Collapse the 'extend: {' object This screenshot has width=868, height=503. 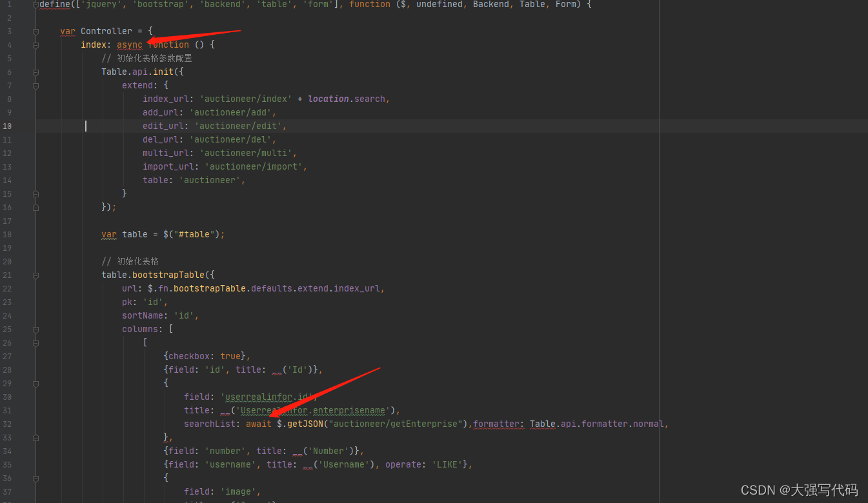(x=35, y=85)
